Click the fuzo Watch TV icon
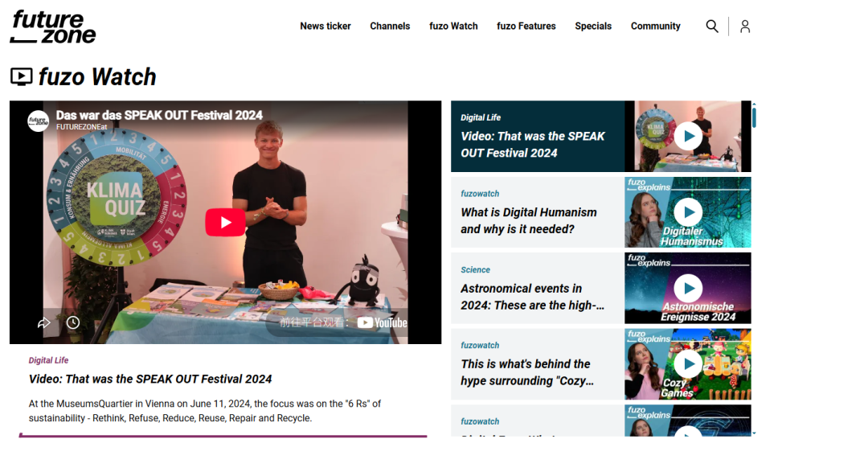 [22, 76]
